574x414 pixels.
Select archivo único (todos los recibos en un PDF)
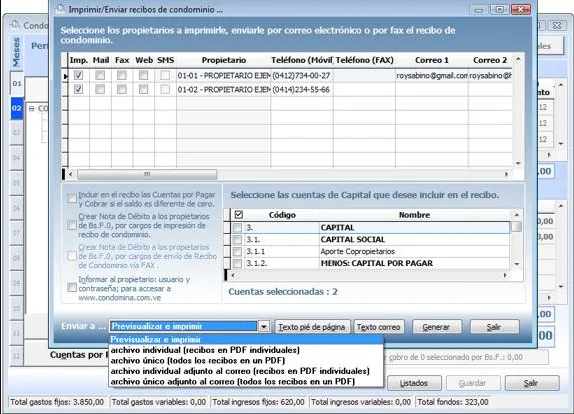(198, 361)
